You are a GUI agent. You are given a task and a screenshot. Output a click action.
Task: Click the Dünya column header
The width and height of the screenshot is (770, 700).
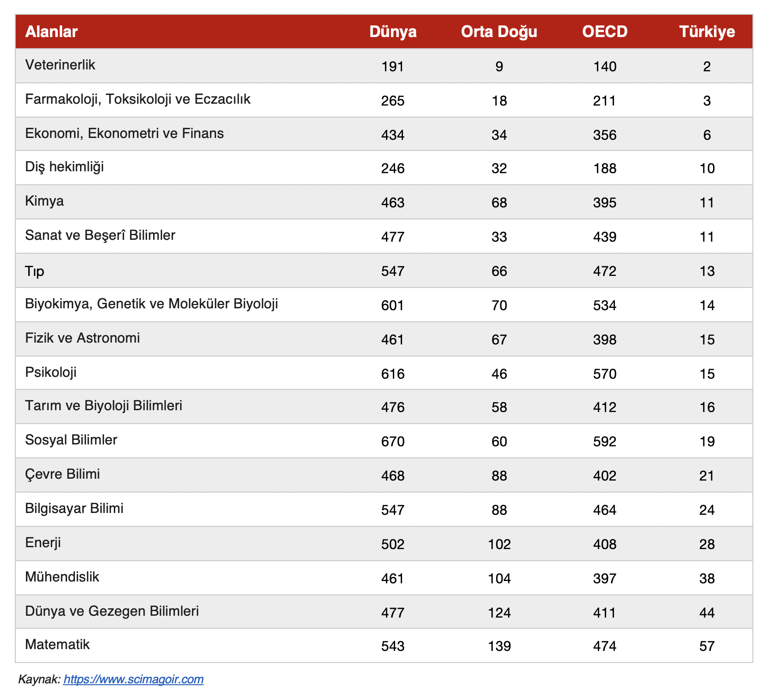[x=393, y=31]
